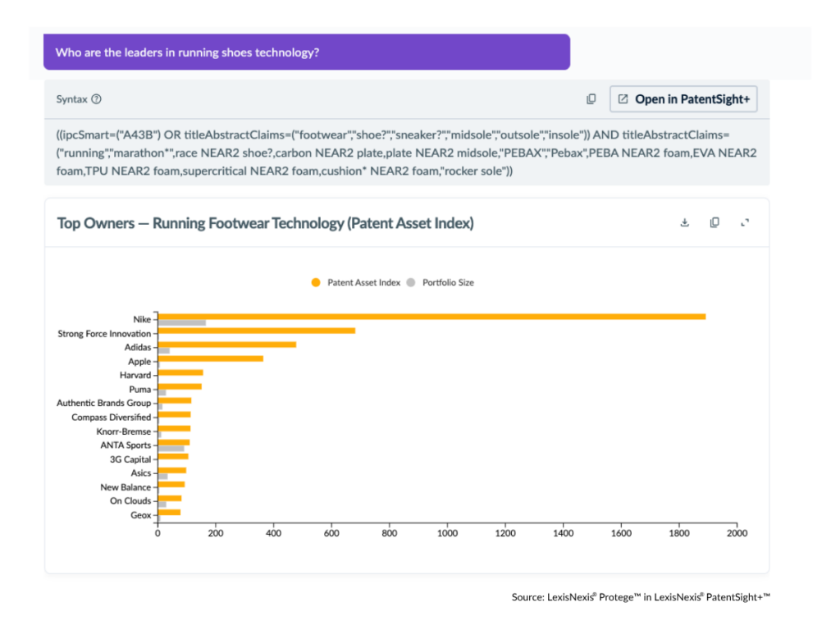
Task: Download the Top Owners chart
Action: coord(685,222)
